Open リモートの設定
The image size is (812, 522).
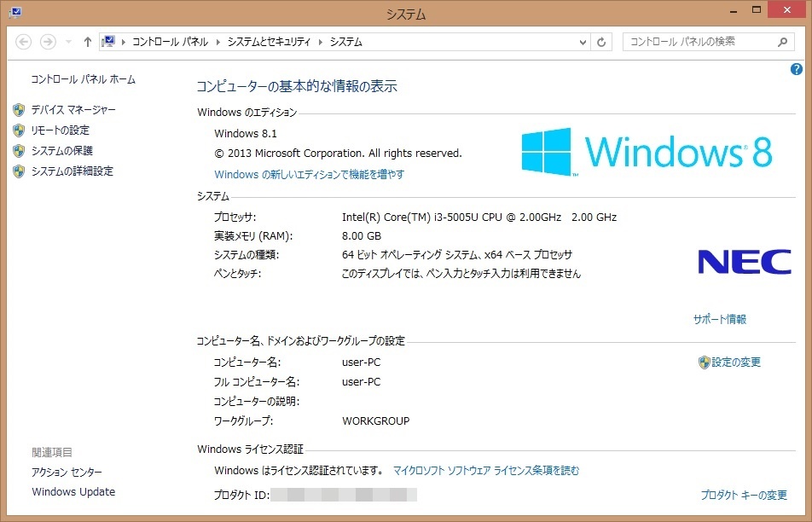point(61,130)
